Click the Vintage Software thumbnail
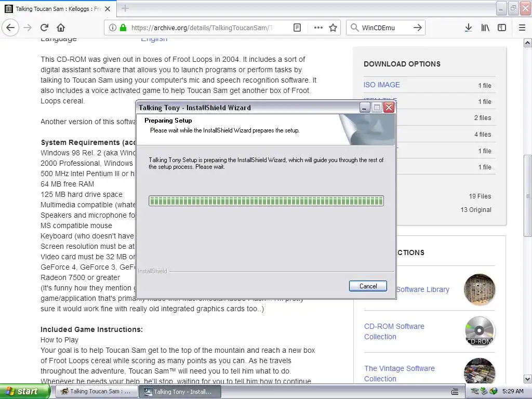The image size is (532, 399). pyautogui.click(x=480, y=371)
